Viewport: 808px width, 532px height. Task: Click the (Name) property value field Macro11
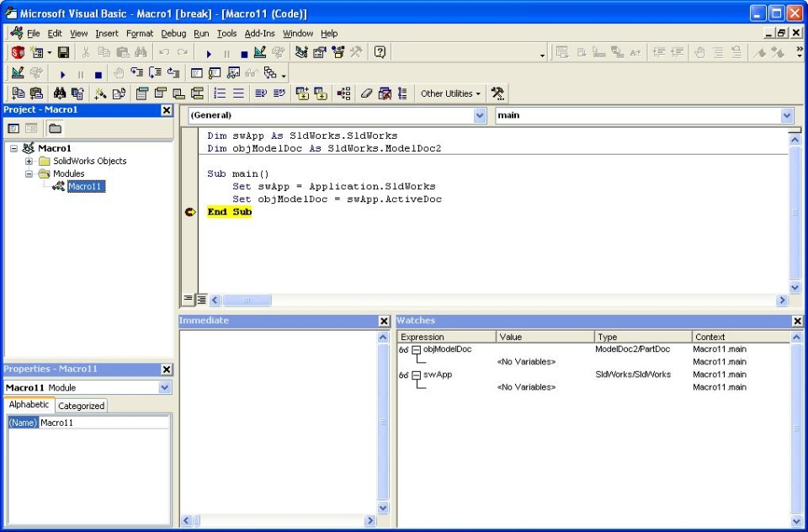point(104,423)
